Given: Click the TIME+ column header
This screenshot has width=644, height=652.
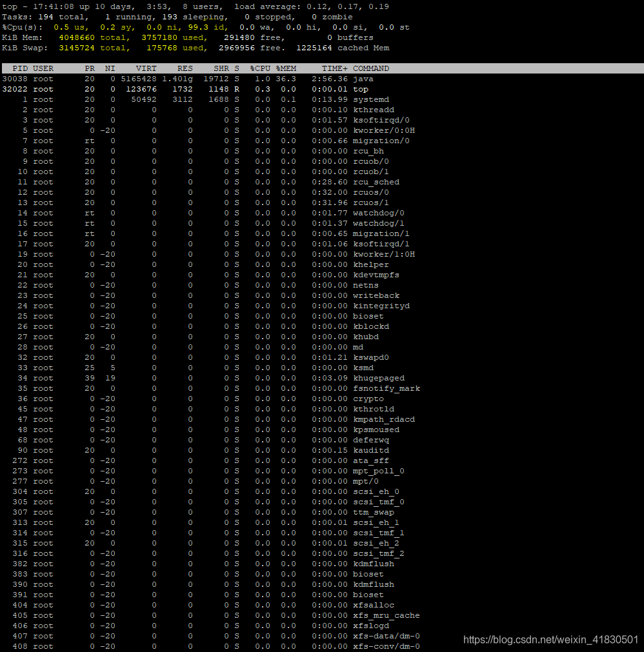Looking at the screenshot, I should pyautogui.click(x=335, y=68).
